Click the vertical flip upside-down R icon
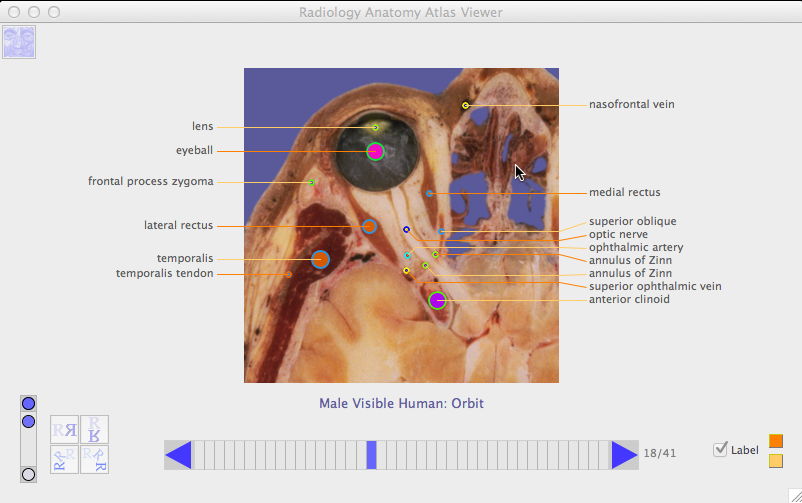 point(94,430)
